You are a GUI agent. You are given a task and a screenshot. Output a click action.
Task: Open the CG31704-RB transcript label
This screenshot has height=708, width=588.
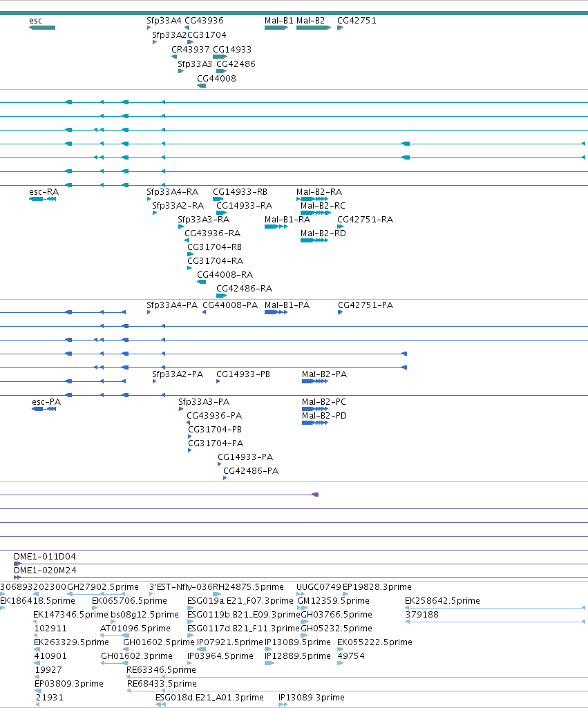tap(214, 247)
